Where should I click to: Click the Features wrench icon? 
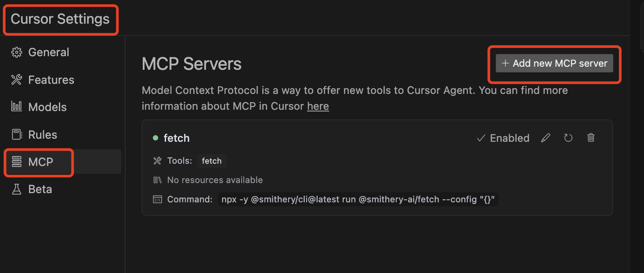(17, 80)
